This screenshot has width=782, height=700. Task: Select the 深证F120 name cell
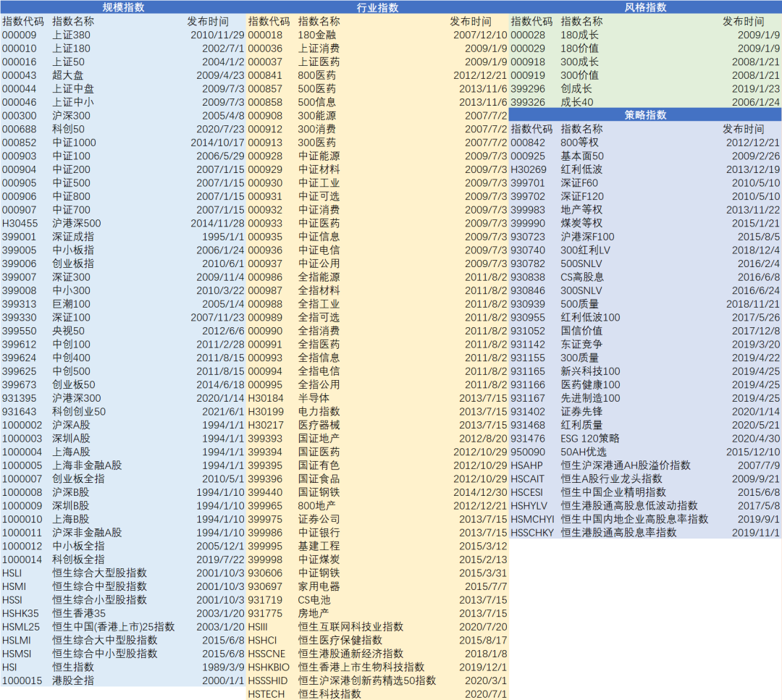click(x=582, y=196)
